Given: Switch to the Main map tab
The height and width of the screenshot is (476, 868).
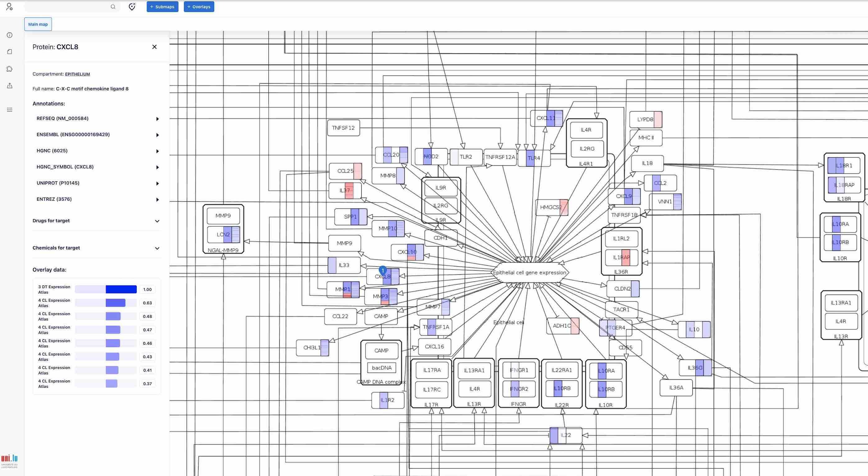Looking at the screenshot, I should pyautogui.click(x=38, y=24).
